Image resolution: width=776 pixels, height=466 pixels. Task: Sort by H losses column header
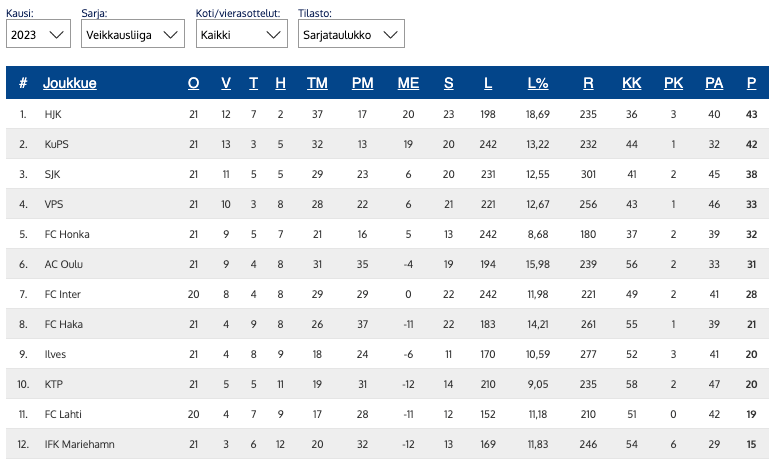(280, 84)
